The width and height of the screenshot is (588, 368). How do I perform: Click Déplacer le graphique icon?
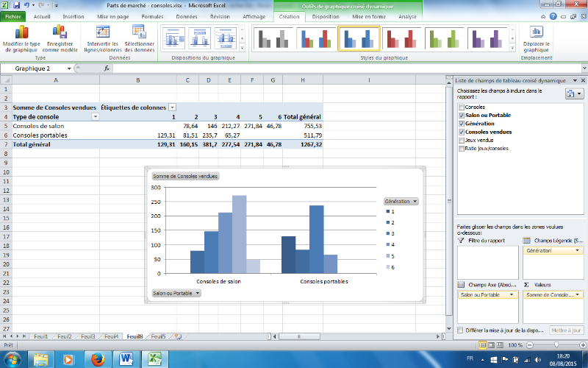point(537,32)
